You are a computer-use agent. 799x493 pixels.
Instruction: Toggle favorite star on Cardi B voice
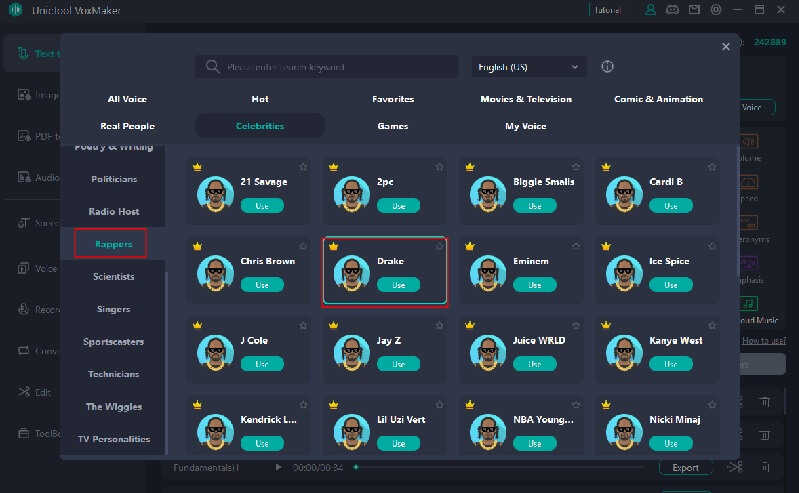(x=712, y=167)
